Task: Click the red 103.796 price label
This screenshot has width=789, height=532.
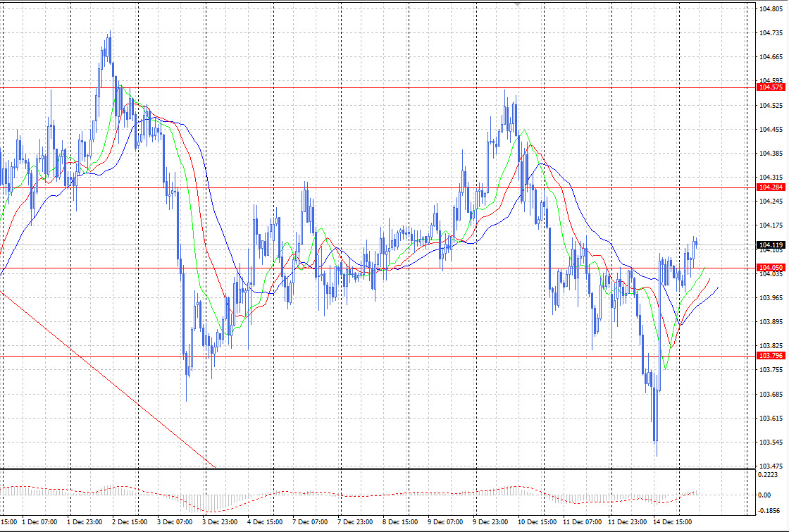Action: (x=771, y=356)
